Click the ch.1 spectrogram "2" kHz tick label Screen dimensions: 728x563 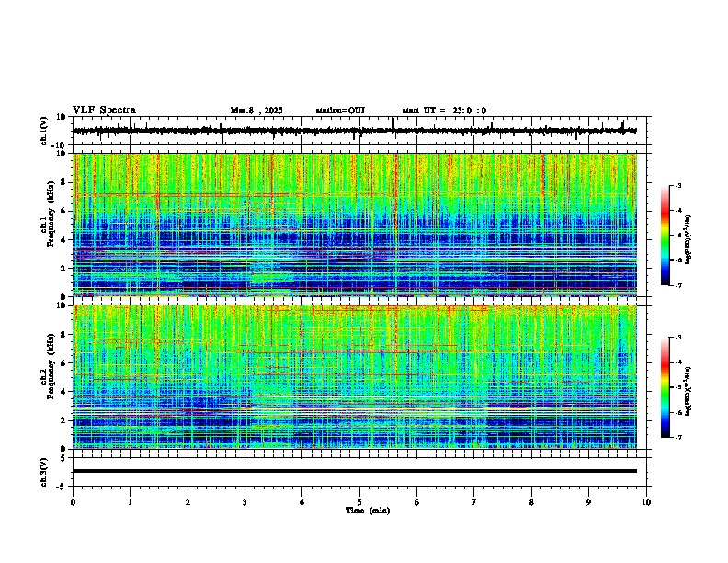point(64,268)
